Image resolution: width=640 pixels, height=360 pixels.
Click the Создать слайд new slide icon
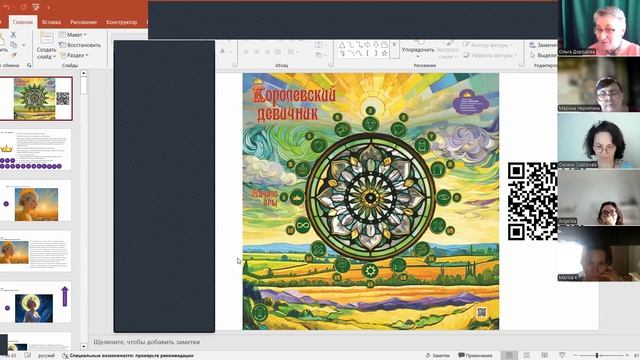coord(46,38)
